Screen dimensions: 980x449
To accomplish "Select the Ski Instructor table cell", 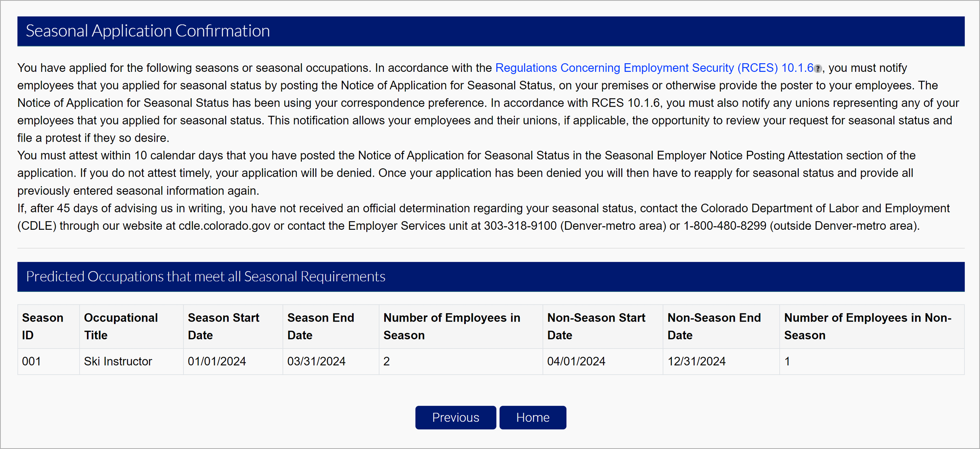I will coord(118,361).
